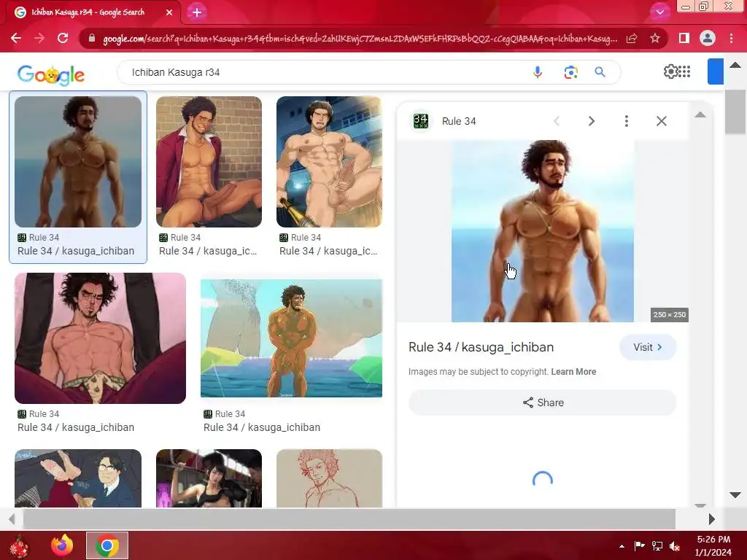Click the Share button in preview panel
This screenshot has height=560, width=747.
pos(542,402)
